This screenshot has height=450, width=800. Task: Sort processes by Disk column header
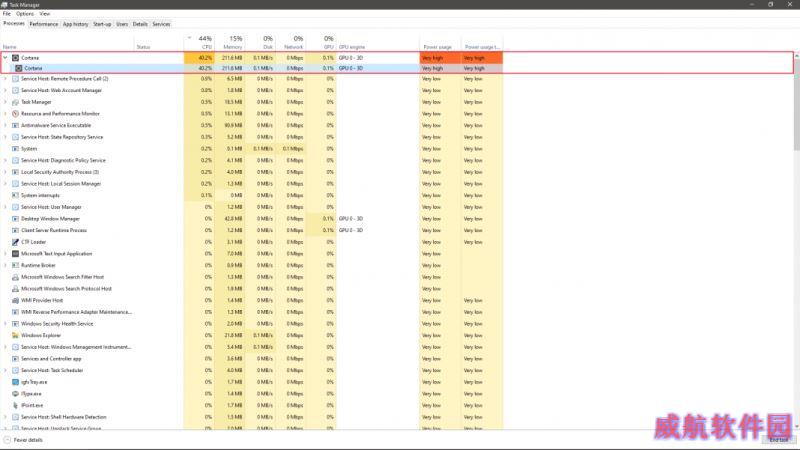point(260,42)
